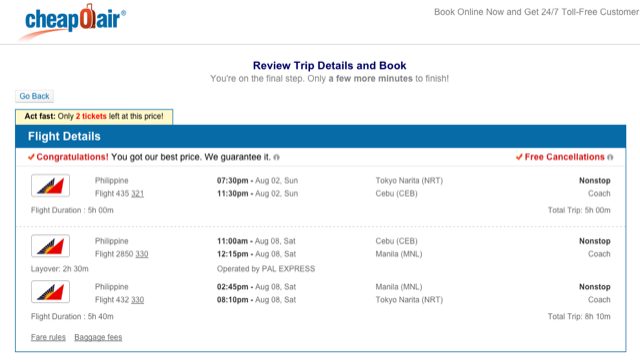The width and height of the screenshot is (640, 362).
Task: Click 'Total Trip: 5h 00m' text
Action: tap(579, 211)
